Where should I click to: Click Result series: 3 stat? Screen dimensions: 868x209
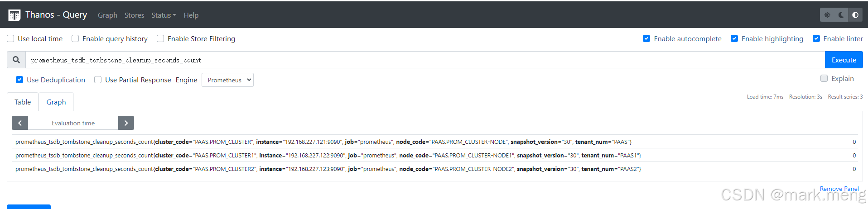[x=845, y=97]
